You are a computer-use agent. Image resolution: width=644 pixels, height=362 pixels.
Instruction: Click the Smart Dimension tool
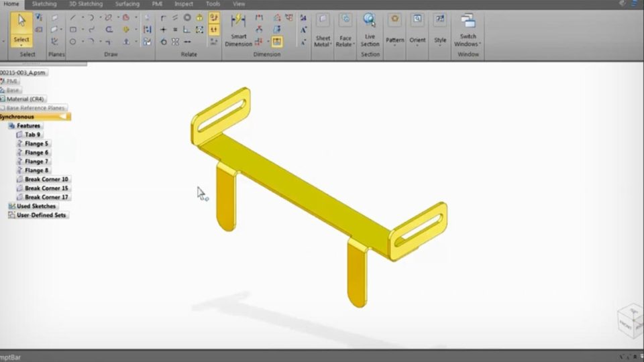point(238,30)
